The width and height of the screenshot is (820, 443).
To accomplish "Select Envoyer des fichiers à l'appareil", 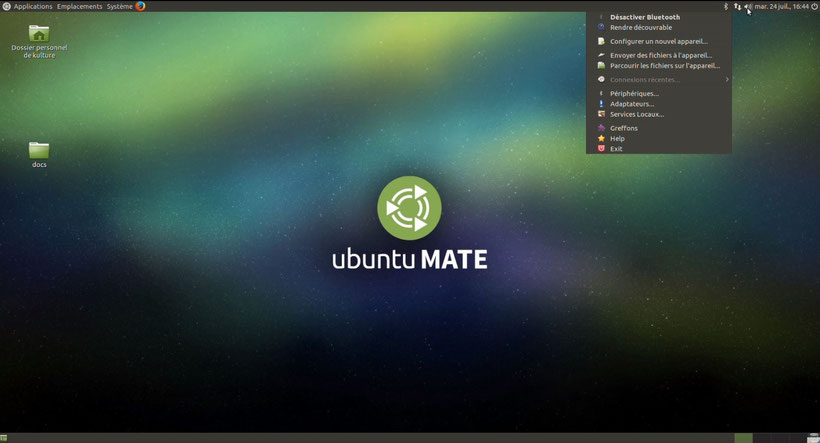I will click(658, 55).
